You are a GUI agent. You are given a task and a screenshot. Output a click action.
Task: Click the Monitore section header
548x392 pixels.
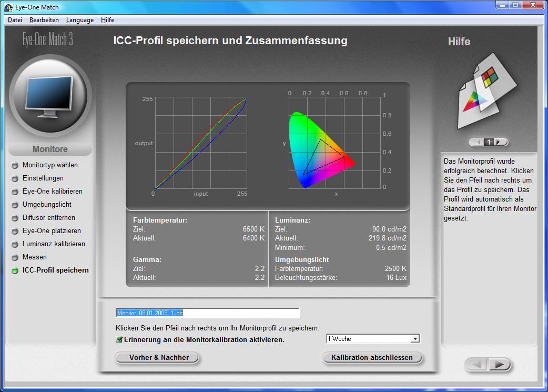pyautogui.click(x=50, y=149)
